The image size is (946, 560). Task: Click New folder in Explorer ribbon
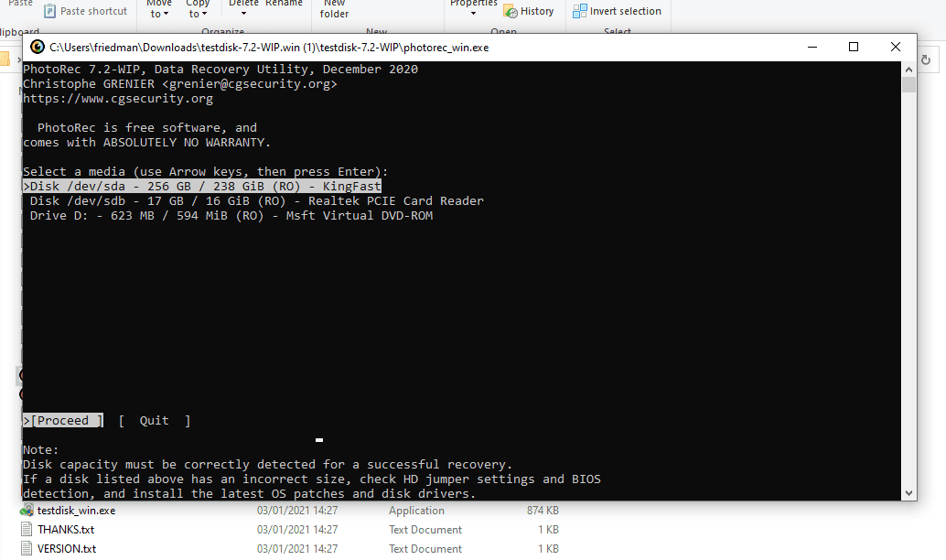(x=334, y=8)
